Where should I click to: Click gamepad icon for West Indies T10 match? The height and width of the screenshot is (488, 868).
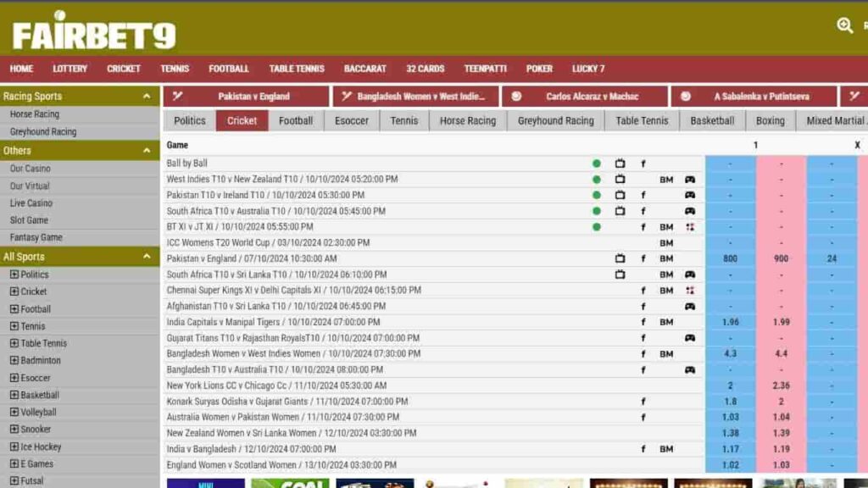coord(690,180)
